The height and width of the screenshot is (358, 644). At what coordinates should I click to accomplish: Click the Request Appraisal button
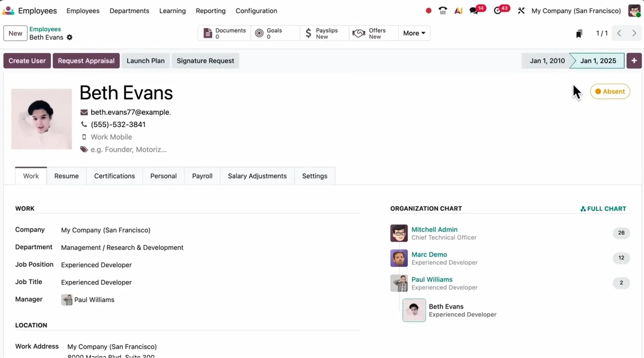(86, 61)
